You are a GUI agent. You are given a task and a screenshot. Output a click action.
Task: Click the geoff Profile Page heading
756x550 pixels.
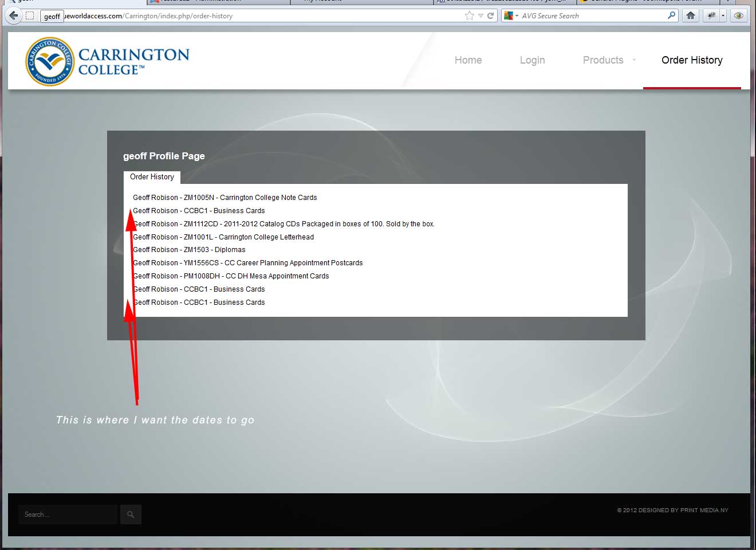click(164, 156)
